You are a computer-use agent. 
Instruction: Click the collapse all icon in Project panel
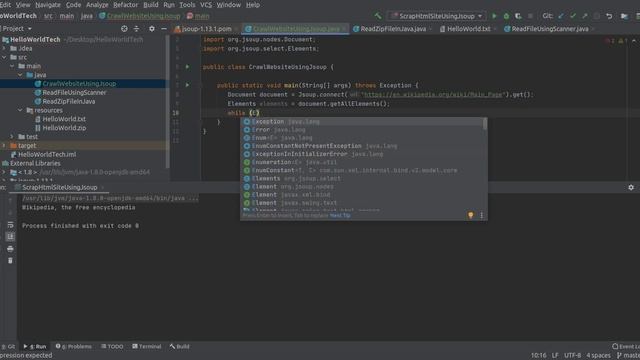click(136, 29)
